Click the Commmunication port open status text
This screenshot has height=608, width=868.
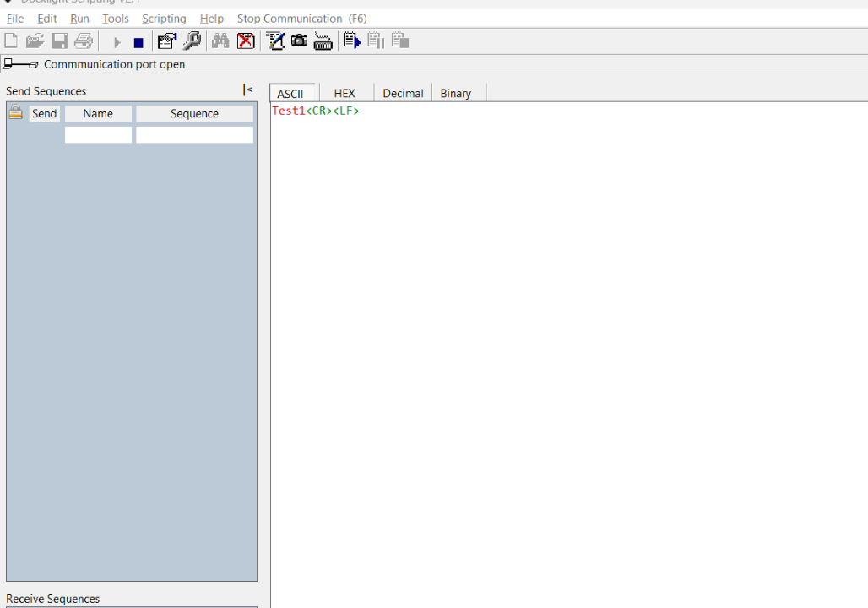(x=114, y=64)
